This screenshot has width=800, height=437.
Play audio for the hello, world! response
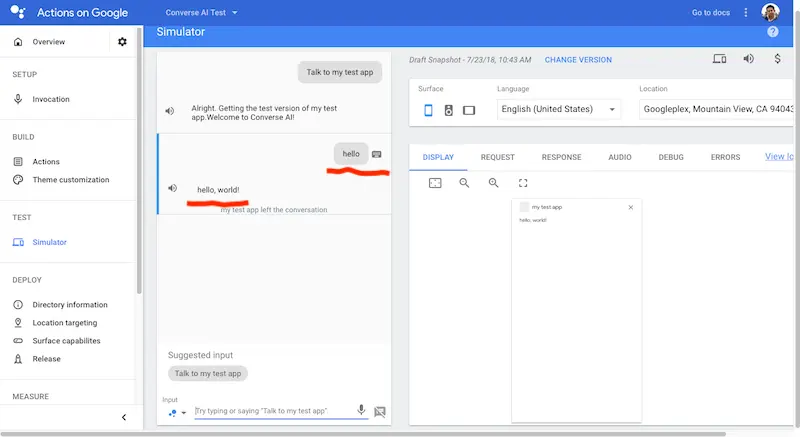pyautogui.click(x=172, y=188)
